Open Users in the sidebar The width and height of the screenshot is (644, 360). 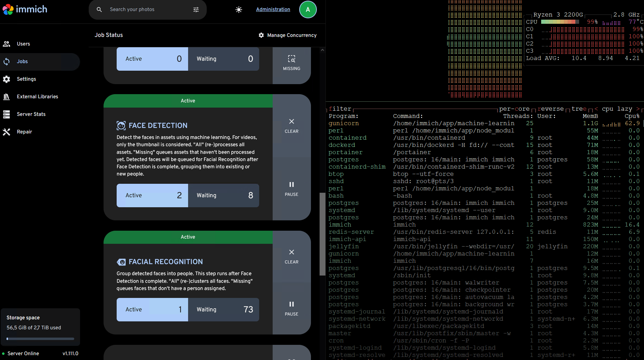tap(40, 44)
